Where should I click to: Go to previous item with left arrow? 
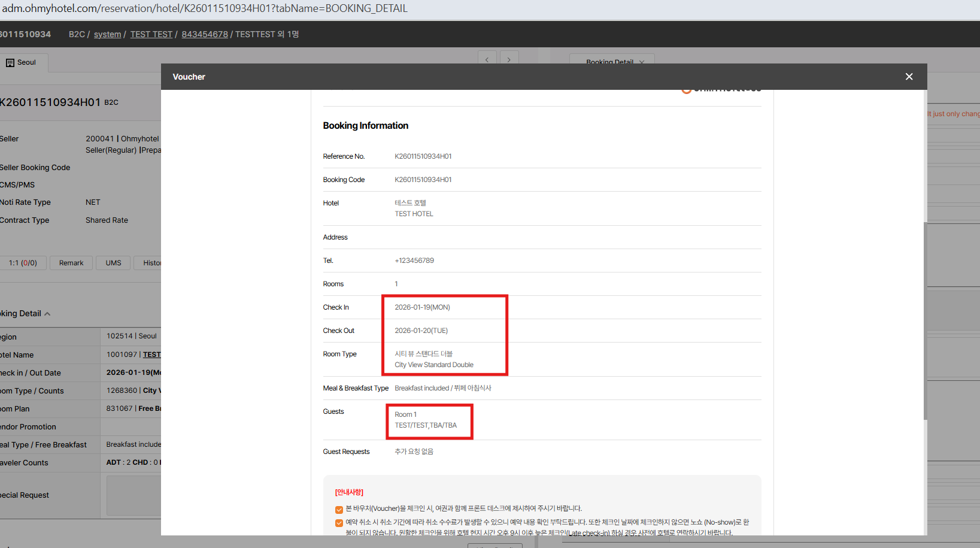(487, 59)
